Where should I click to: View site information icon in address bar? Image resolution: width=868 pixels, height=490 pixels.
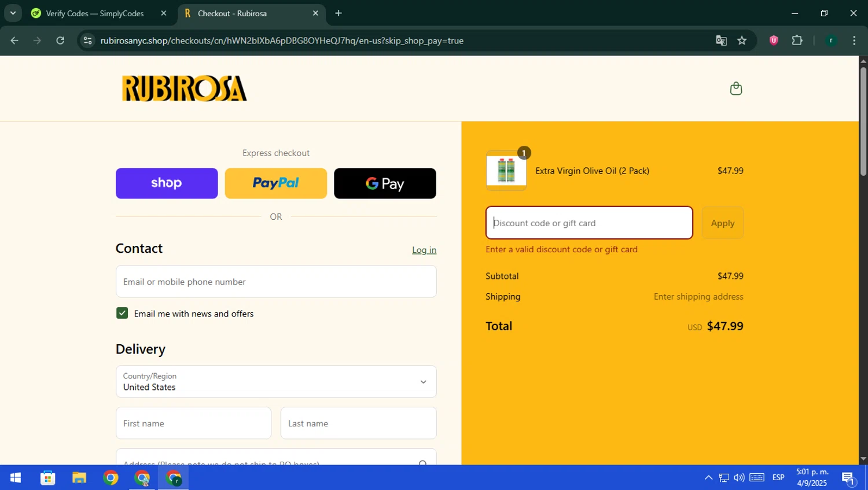87,40
